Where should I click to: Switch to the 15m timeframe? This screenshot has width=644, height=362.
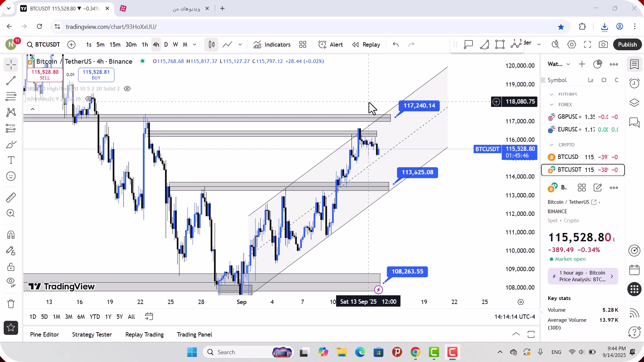click(115, 45)
